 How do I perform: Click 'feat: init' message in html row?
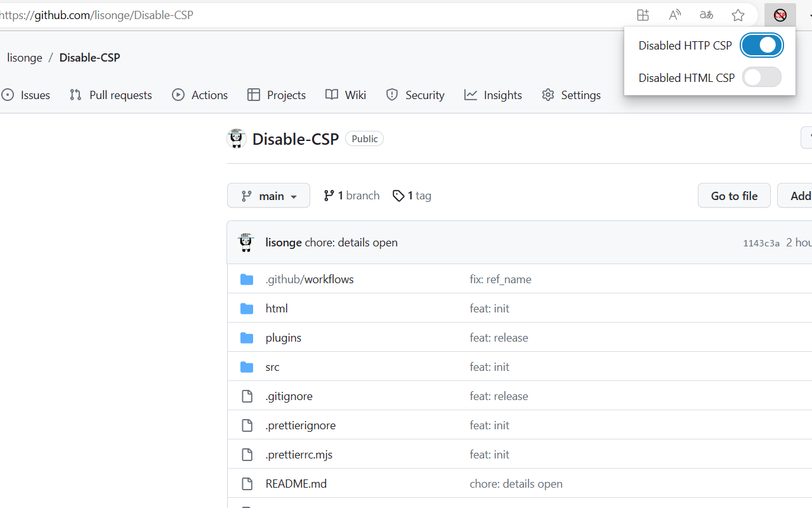[x=489, y=308]
